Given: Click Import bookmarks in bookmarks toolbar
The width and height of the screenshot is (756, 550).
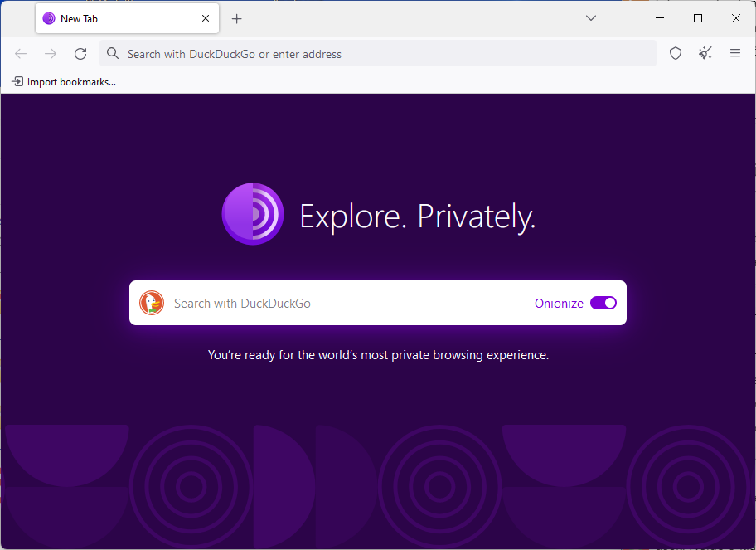Looking at the screenshot, I should tap(64, 82).
